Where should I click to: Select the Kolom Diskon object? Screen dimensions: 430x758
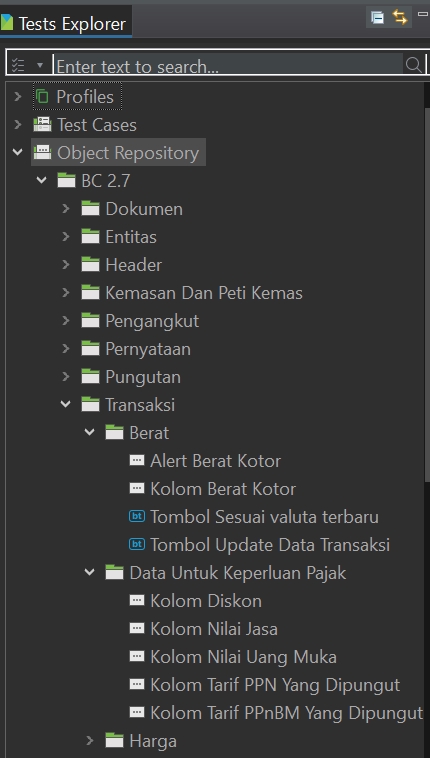(206, 601)
